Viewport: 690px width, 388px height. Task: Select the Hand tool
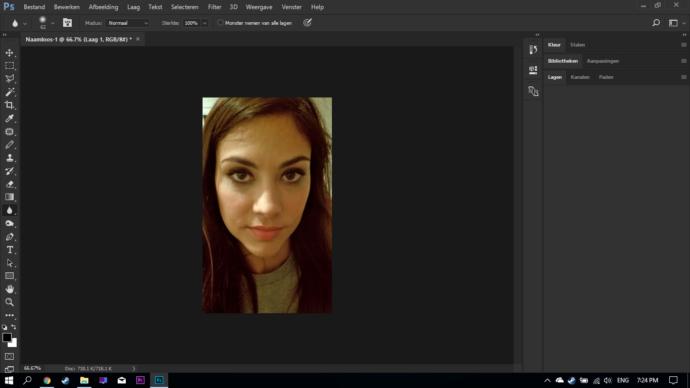pyautogui.click(x=9, y=289)
